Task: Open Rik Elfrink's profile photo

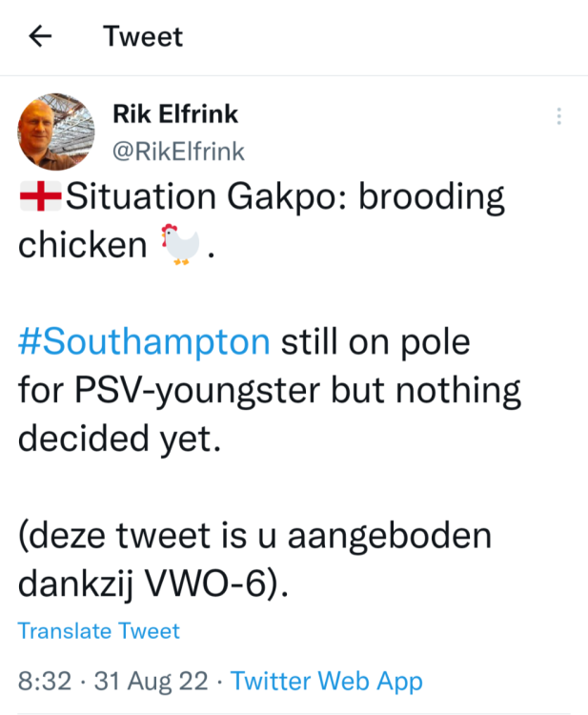Action: 56,131
